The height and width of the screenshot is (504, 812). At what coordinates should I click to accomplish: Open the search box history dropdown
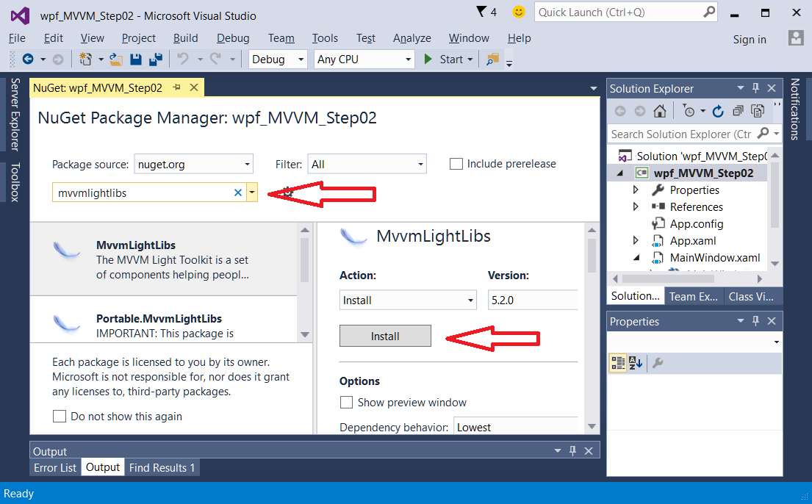251,192
